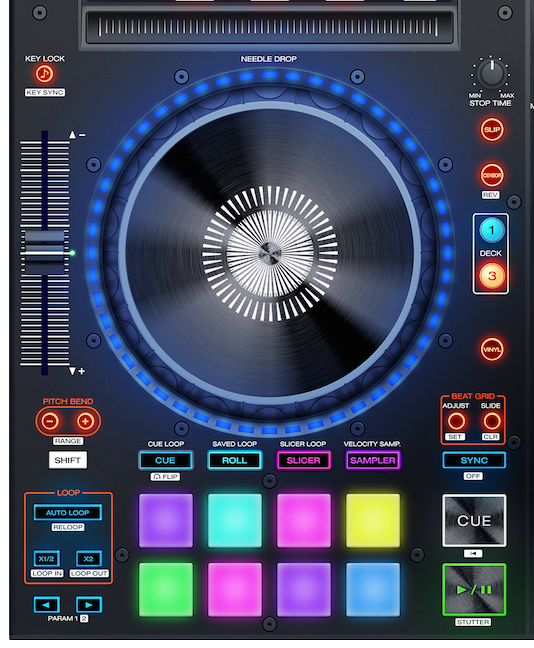The image size is (534, 648).
Task: Toggle the SYNC button
Action: (474, 460)
